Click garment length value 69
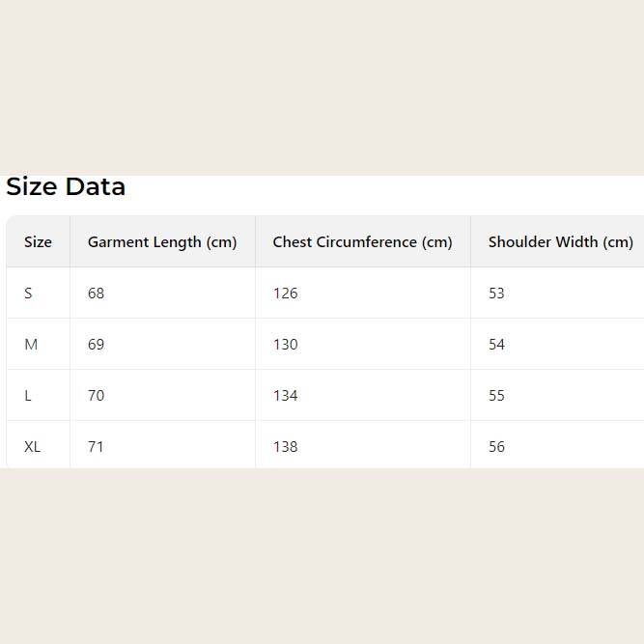Image resolution: width=644 pixels, height=644 pixels. click(96, 345)
